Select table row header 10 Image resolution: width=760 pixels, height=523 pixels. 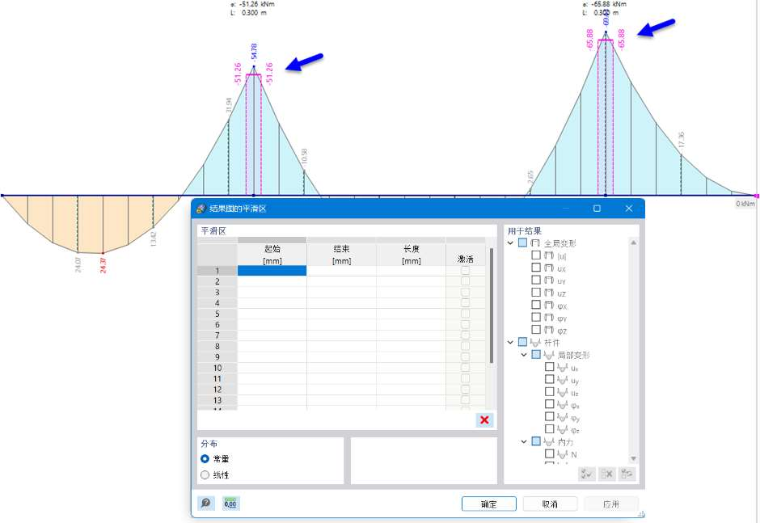click(x=217, y=368)
